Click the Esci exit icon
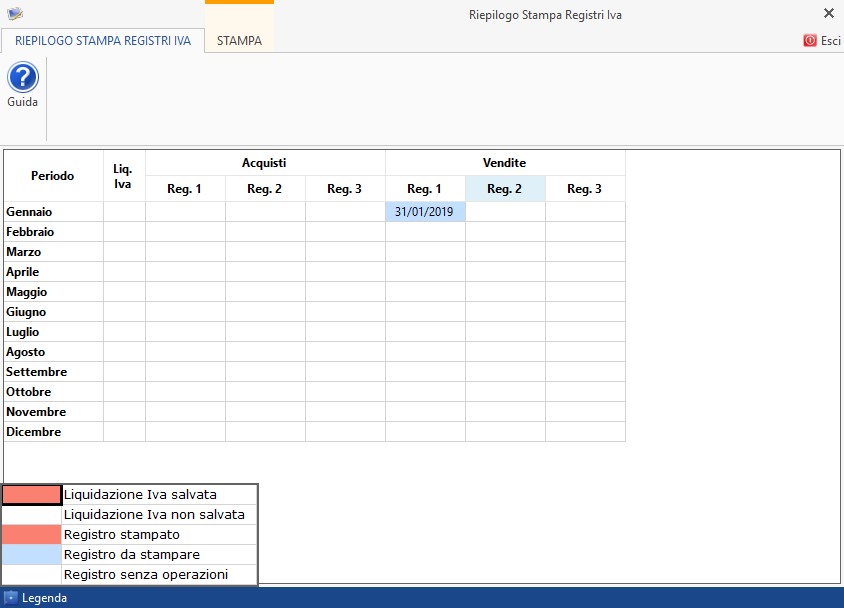The height and width of the screenshot is (608, 844). click(810, 40)
